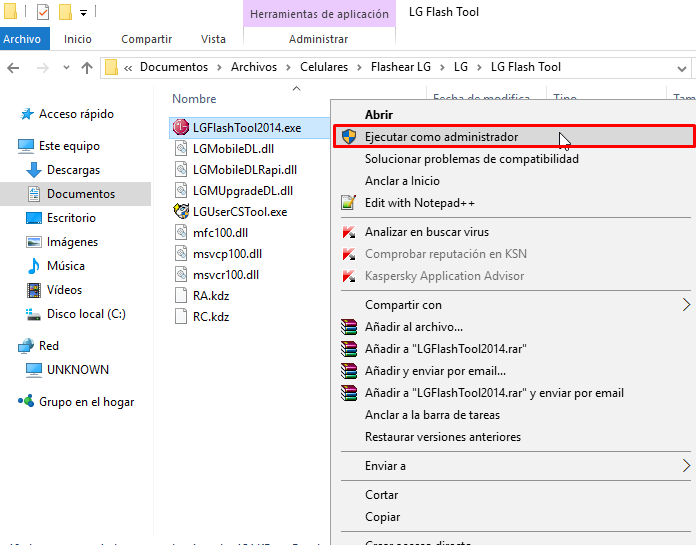Click the shield icon for Ejecutar como administrador
Screen dimensions: 696x545
pos(349,137)
